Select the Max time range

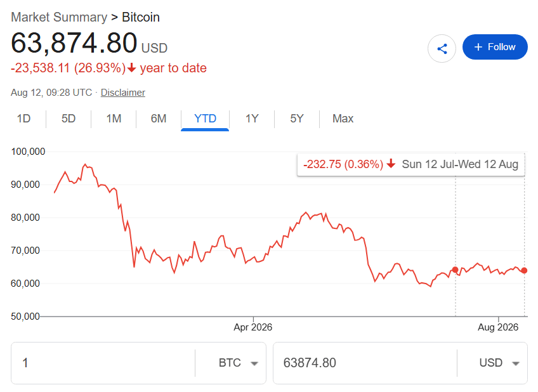(343, 119)
